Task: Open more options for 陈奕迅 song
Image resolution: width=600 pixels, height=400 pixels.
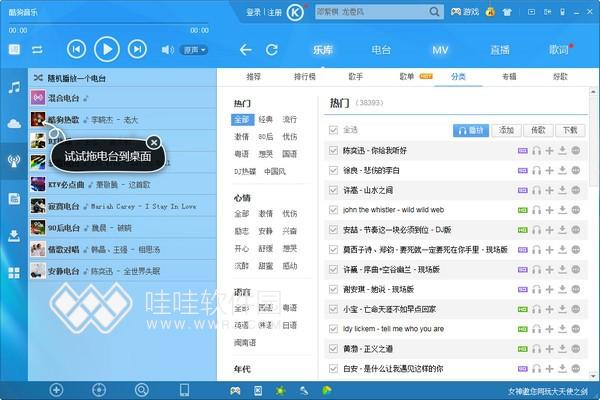Action: tap(576, 150)
